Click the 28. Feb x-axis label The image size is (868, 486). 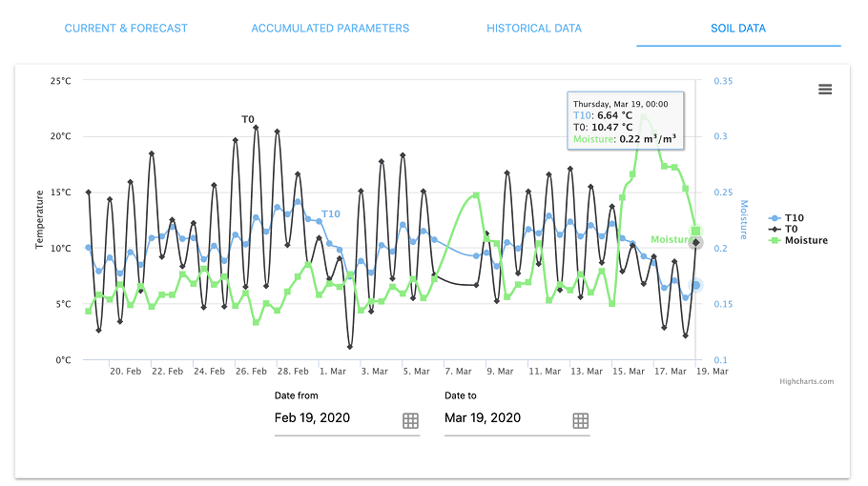[293, 372]
